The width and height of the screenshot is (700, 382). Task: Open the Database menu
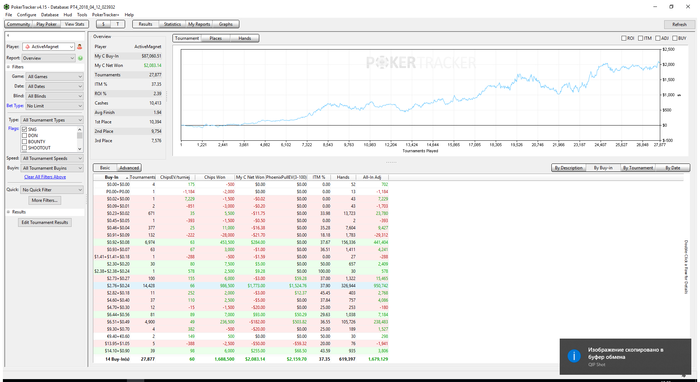50,15
